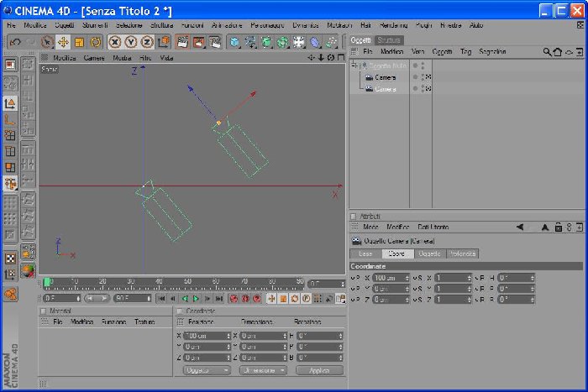Click the P.X stepper in Attributes

click(407, 278)
